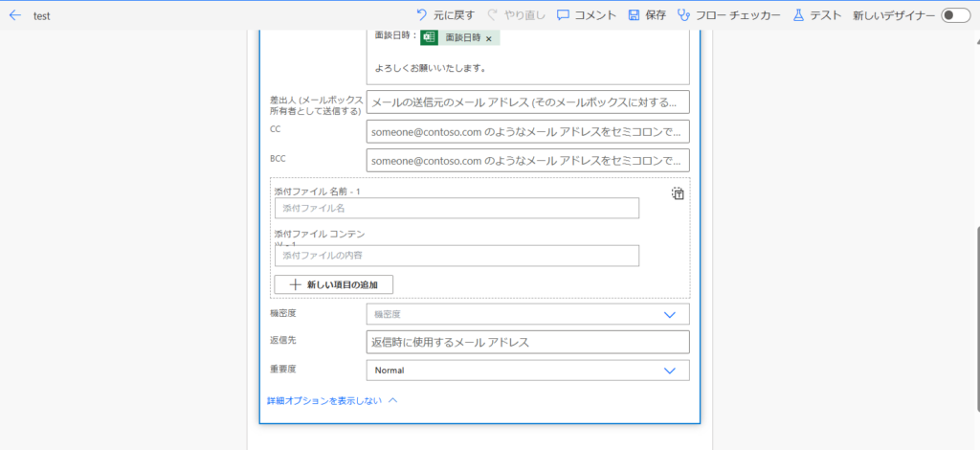980x450 pixels.
Task: Focus the 添付ファイル名 attachment name field
Action: click(x=457, y=208)
